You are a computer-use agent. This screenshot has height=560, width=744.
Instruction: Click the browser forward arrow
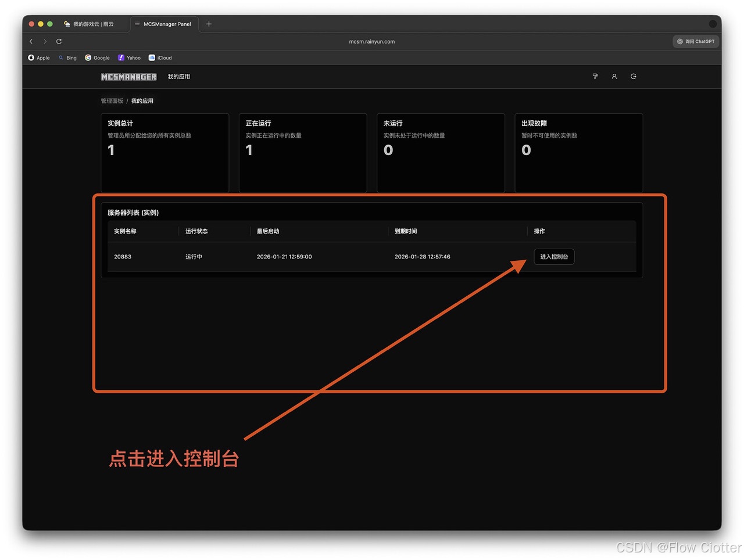[x=45, y=41]
